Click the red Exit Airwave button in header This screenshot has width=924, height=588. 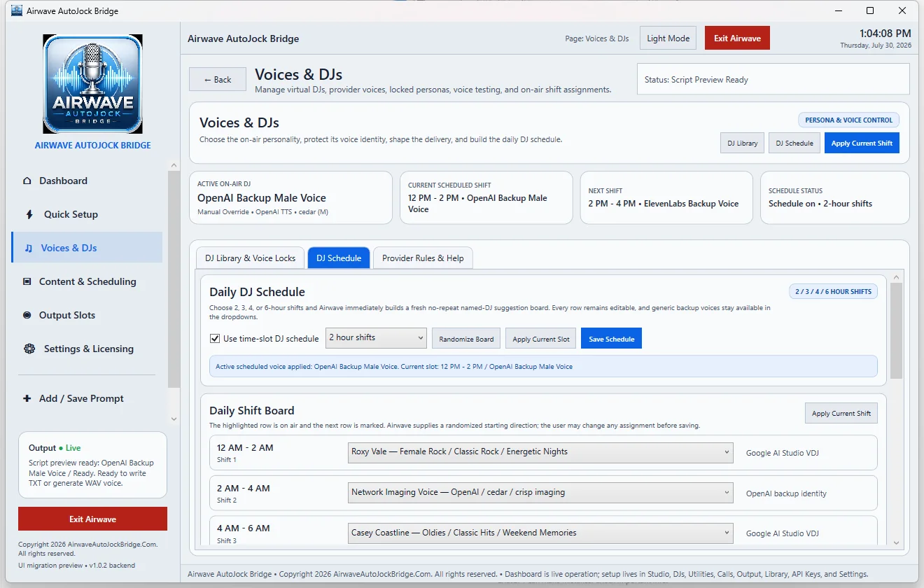tap(737, 38)
